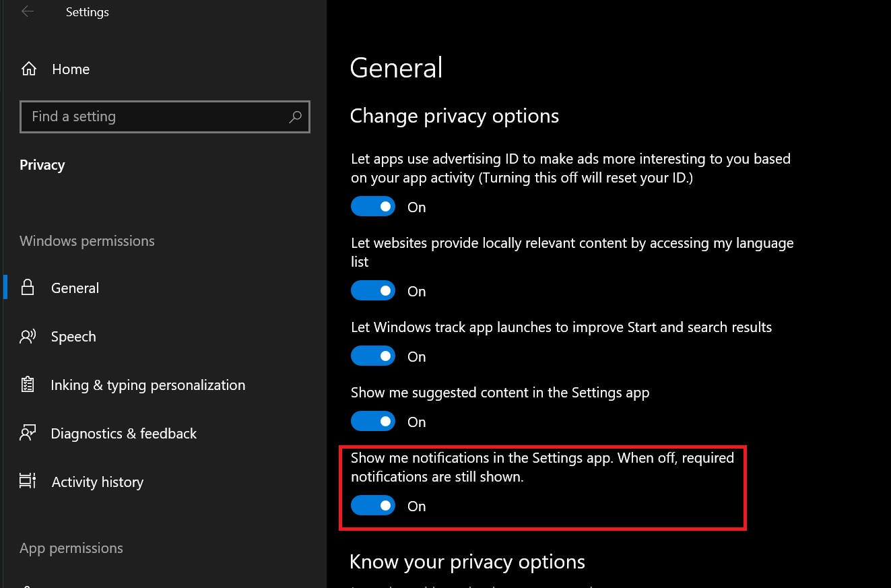Image resolution: width=891 pixels, height=588 pixels.
Task: Select the General padlock icon
Action: pos(28,288)
